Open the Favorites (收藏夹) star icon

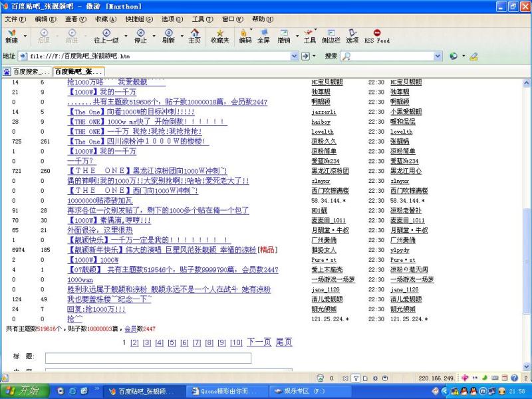tap(220, 33)
